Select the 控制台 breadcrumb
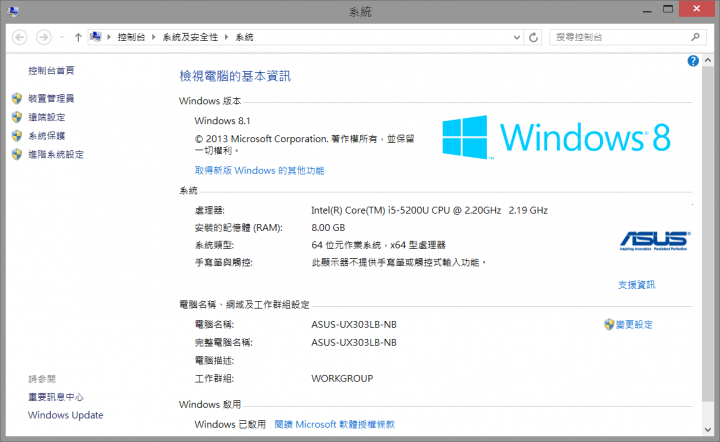Screen dimensions: 720x442 click(x=131, y=37)
